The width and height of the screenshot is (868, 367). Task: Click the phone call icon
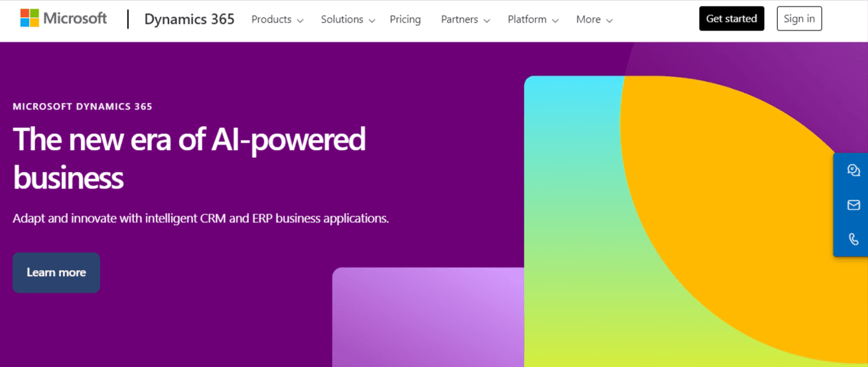(x=853, y=239)
